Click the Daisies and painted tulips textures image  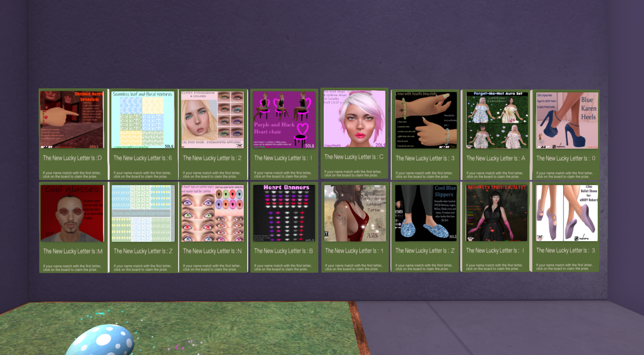(x=143, y=213)
